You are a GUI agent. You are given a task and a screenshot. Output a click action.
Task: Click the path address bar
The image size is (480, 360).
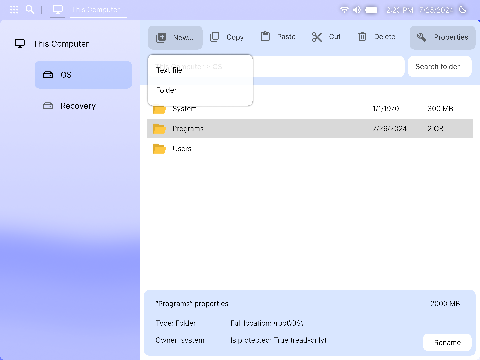329,67
